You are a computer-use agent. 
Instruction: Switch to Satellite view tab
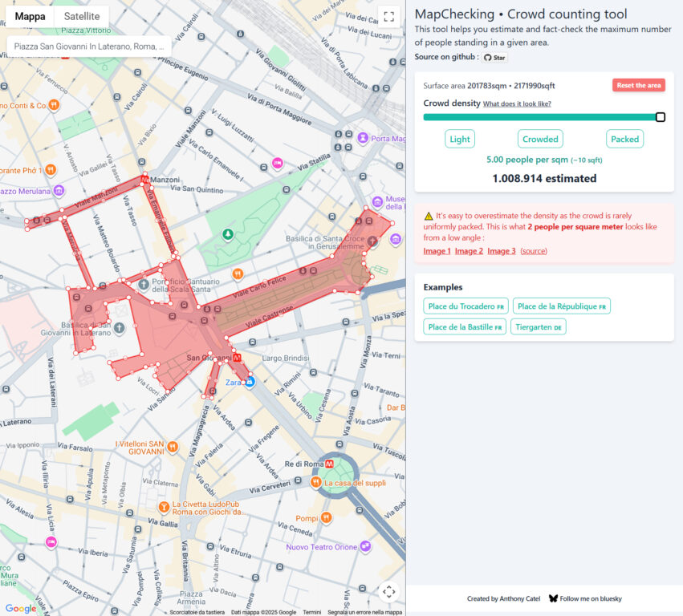[82, 16]
